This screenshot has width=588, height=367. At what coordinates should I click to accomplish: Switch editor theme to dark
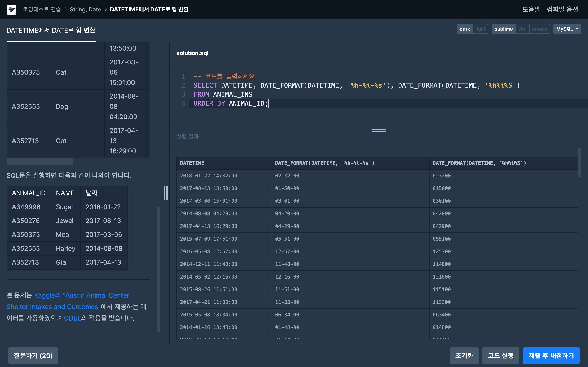point(464,29)
